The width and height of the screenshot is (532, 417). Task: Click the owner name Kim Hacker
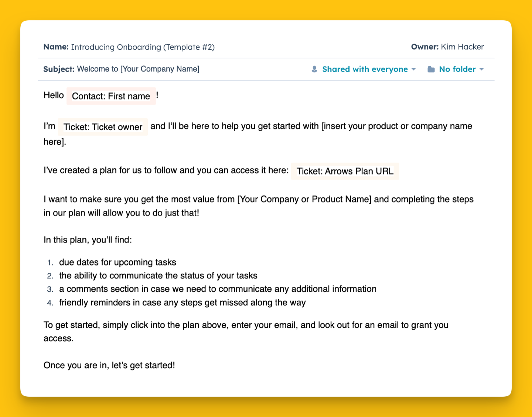click(462, 47)
